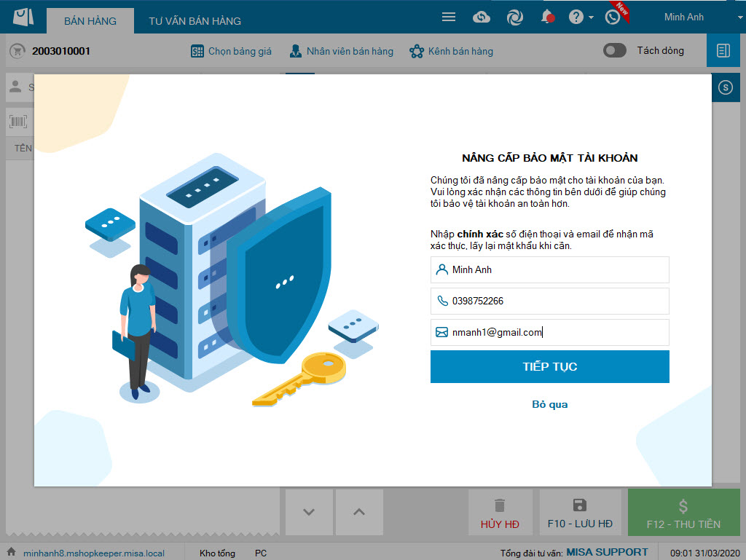
Task: Click the help question mark icon
Action: coord(576,17)
